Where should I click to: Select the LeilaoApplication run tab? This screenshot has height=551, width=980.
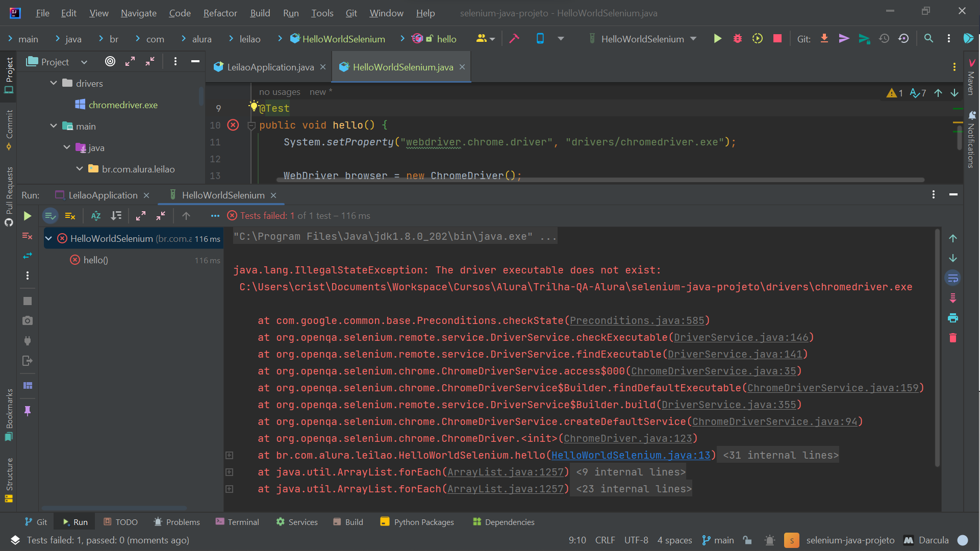click(103, 195)
